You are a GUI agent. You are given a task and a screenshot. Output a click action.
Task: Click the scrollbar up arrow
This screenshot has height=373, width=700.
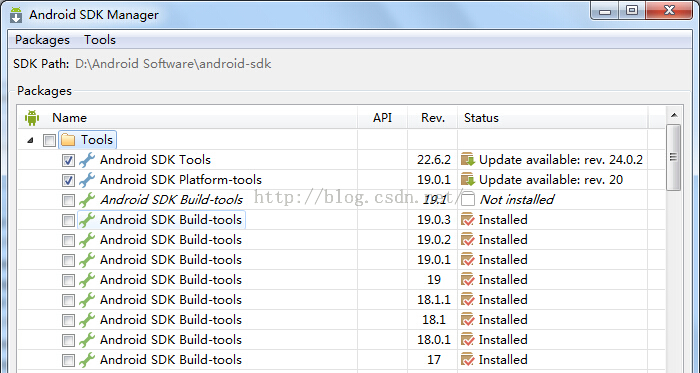pyautogui.click(x=674, y=115)
